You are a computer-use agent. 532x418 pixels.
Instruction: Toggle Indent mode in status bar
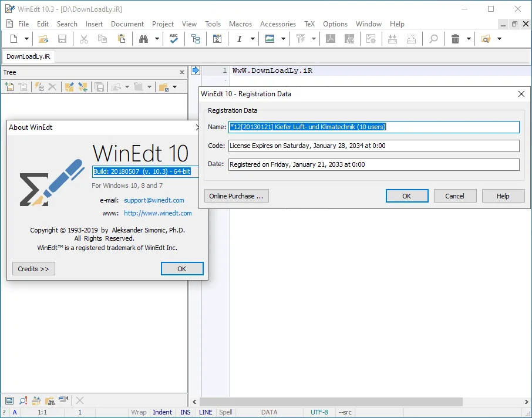pyautogui.click(x=162, y=412)
